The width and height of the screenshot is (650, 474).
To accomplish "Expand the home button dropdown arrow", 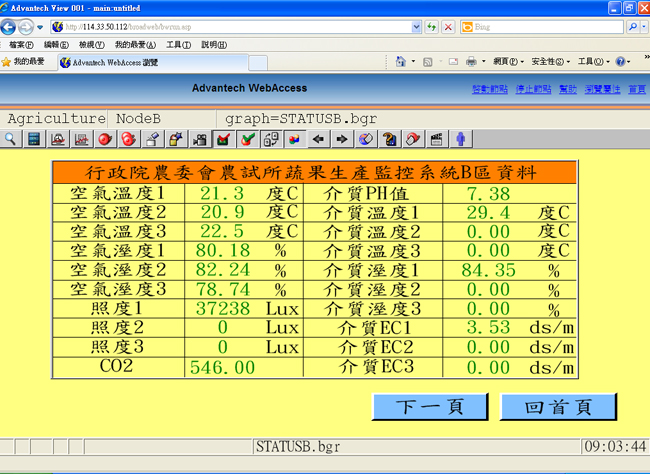I will pos(413,62).
